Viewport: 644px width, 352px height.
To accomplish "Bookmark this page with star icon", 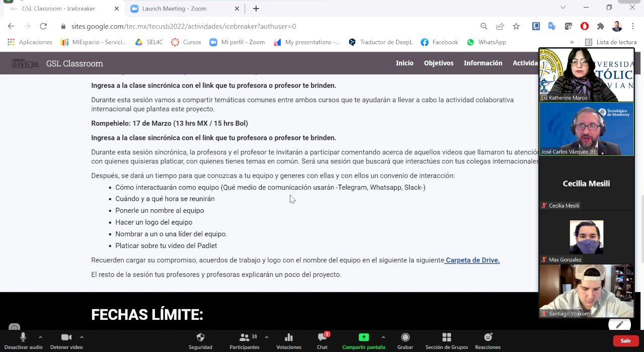I will 516,26.
